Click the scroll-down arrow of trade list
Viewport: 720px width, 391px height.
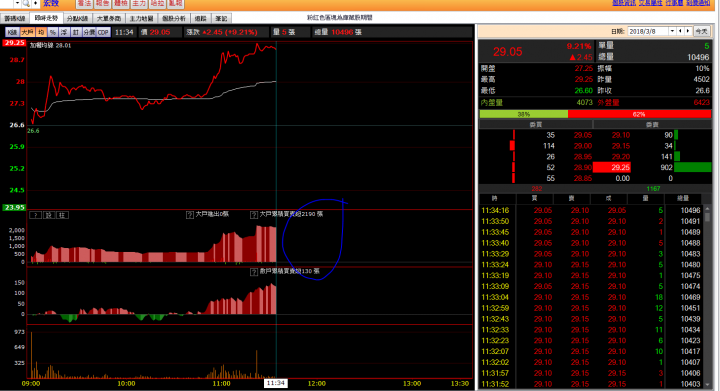pyautogui.click(x=707, y=385)
